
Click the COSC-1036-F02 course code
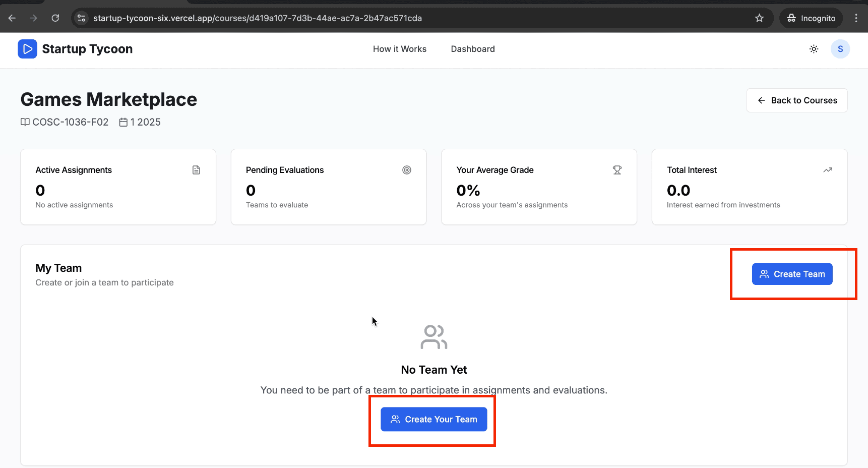click(x=71, y=122)
